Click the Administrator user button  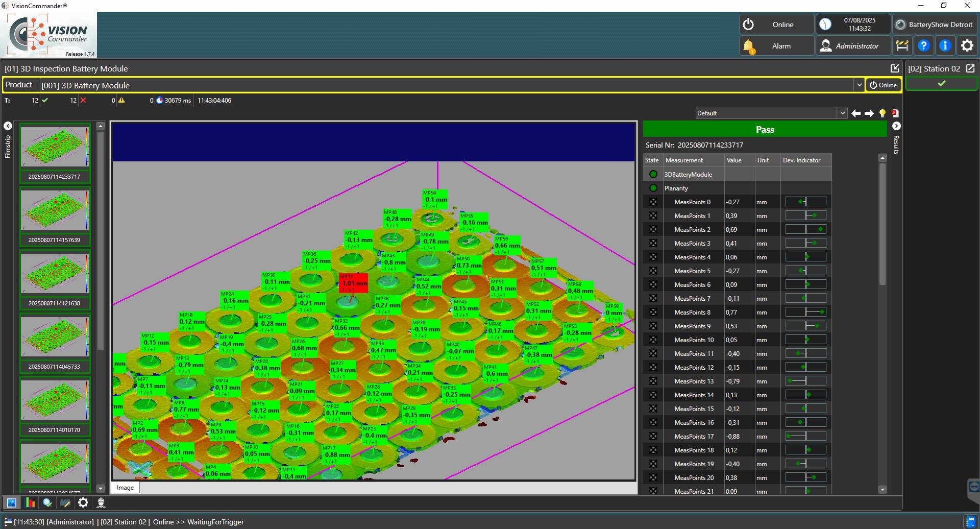point(852,46)
